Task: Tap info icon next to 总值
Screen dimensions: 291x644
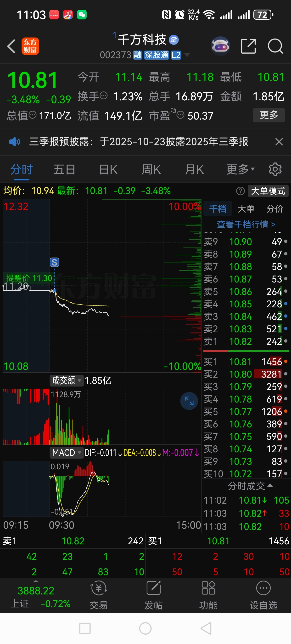Action: [x=33, y=115]
